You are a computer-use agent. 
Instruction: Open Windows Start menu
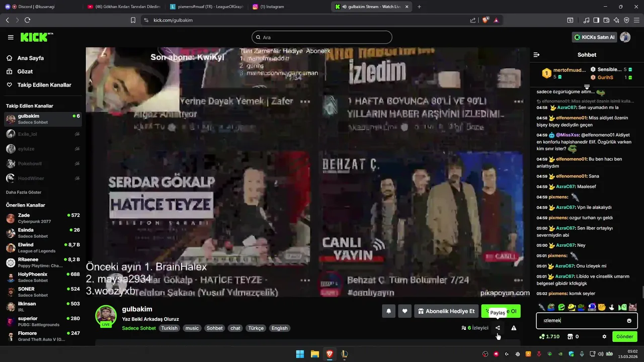(300, 354)
